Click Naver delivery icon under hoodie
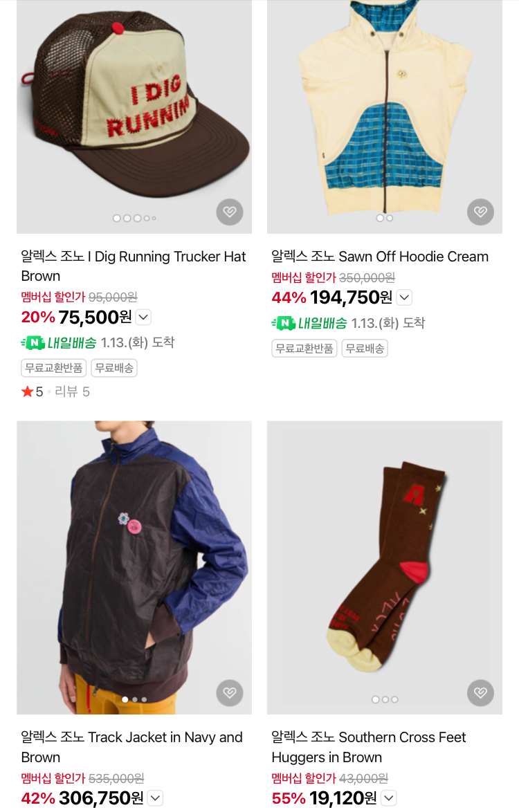The image size is (519, 812). 283,323
